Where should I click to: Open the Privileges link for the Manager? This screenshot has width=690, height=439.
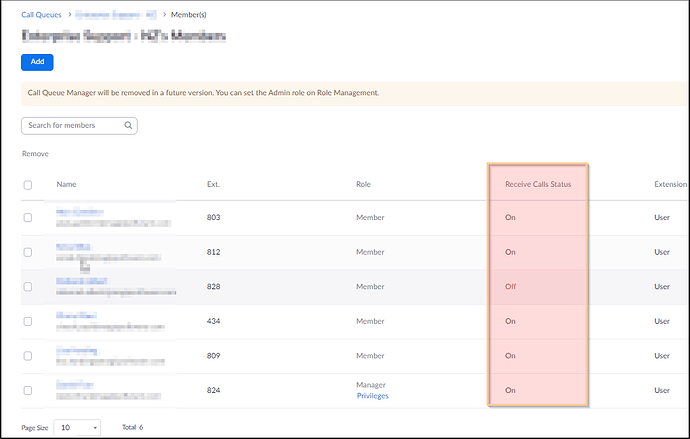coord(372,396)
